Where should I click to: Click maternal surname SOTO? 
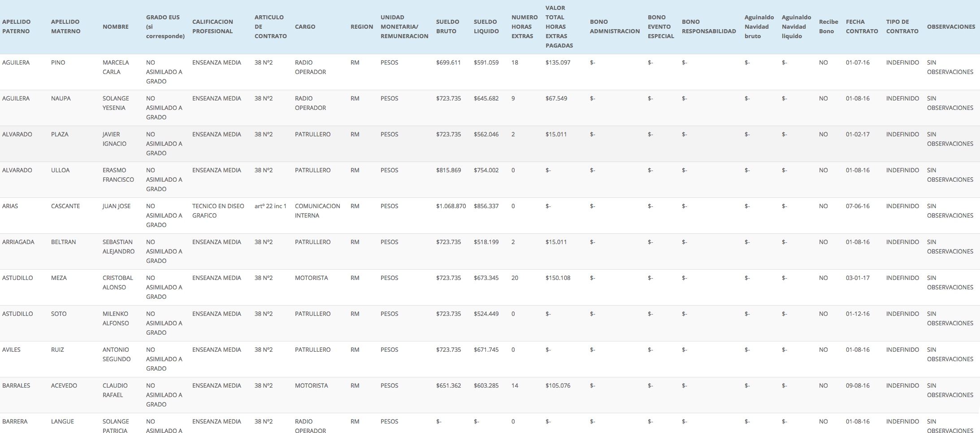coord(59,314)
